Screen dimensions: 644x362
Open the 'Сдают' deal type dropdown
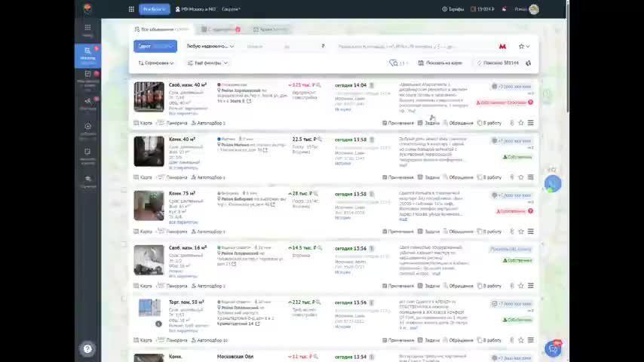(155, 47)
